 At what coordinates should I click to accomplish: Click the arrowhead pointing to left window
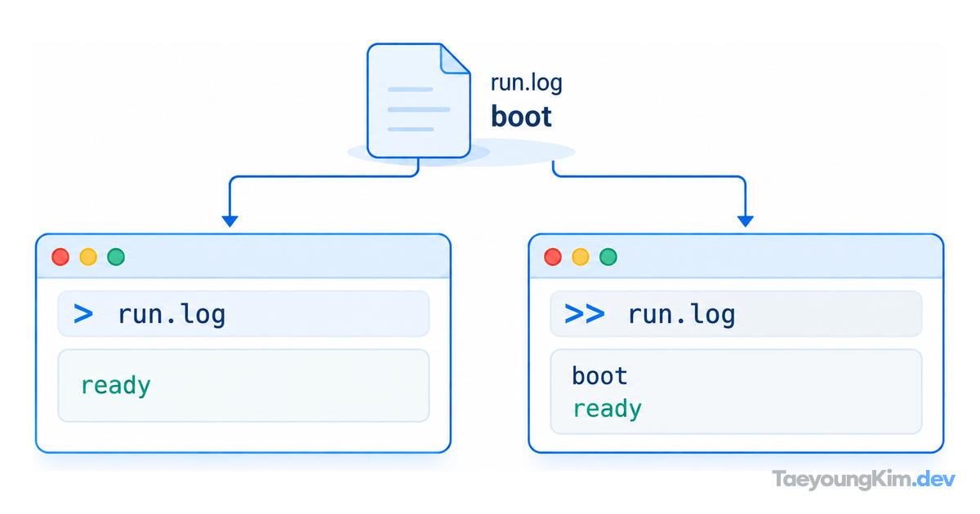click(x=230, y=221)
